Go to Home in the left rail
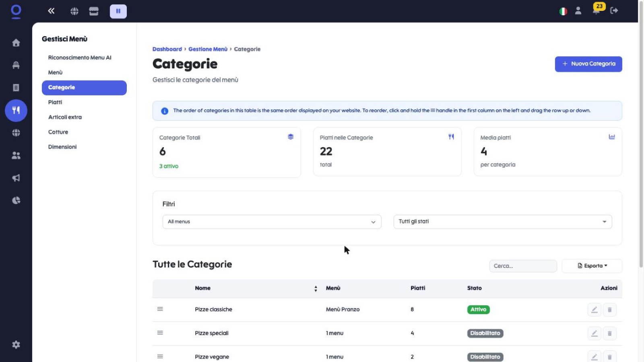 click(x=16, y=43)
